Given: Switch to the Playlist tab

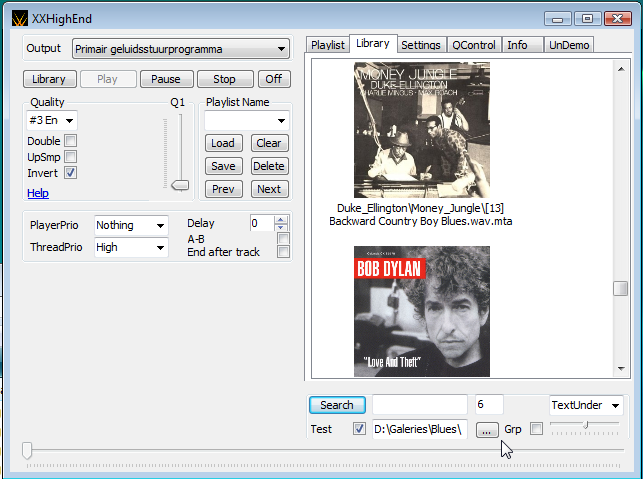Looking at the screenshot, I should (x=328, y=45).
